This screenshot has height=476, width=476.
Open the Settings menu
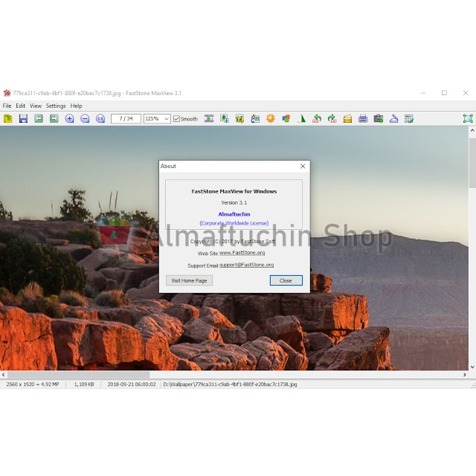[x=56, y=106]
